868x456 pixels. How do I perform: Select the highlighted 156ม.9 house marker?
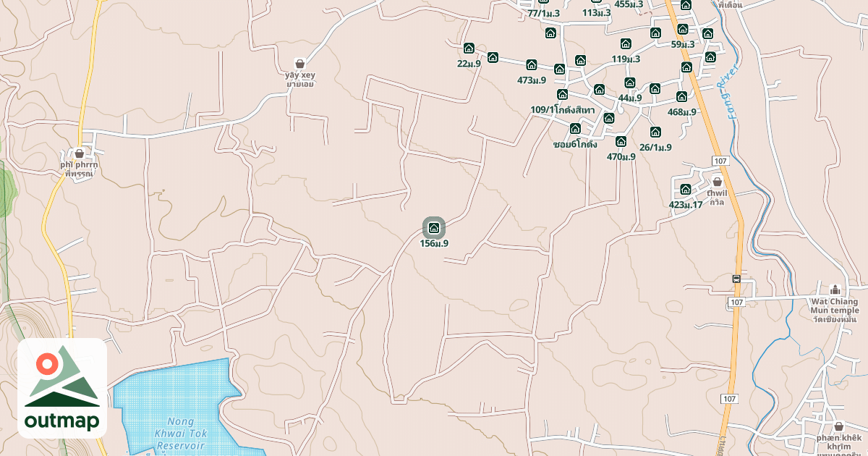tap(434, 228)
